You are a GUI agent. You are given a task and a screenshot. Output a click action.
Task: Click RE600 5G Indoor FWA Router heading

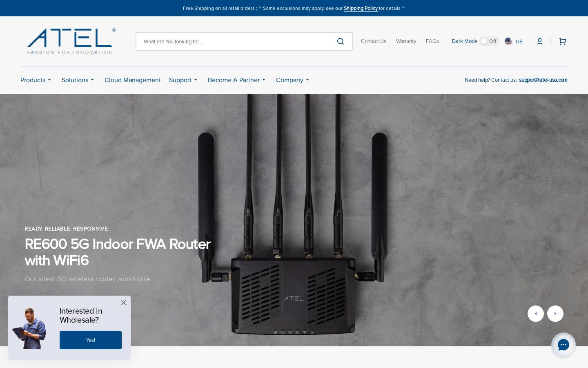click(x=118, y=252)
